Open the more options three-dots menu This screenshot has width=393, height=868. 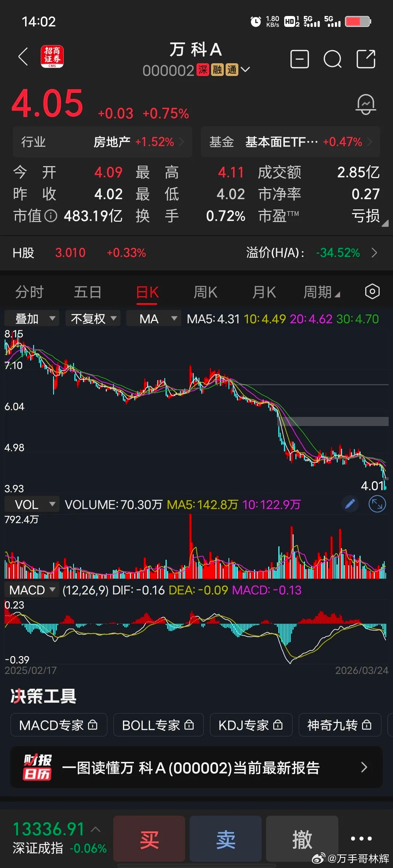pyautogui.click(x=361, y=839)
